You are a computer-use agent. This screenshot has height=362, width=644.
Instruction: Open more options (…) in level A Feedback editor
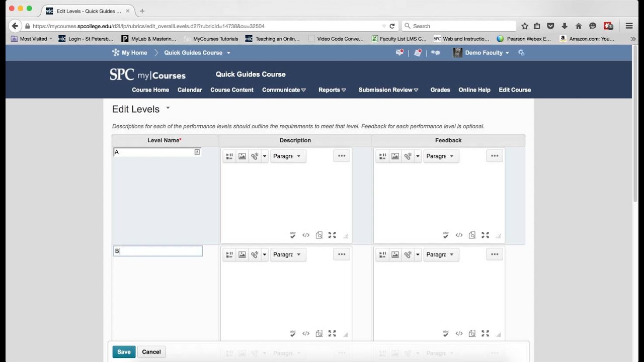[495, 156]
